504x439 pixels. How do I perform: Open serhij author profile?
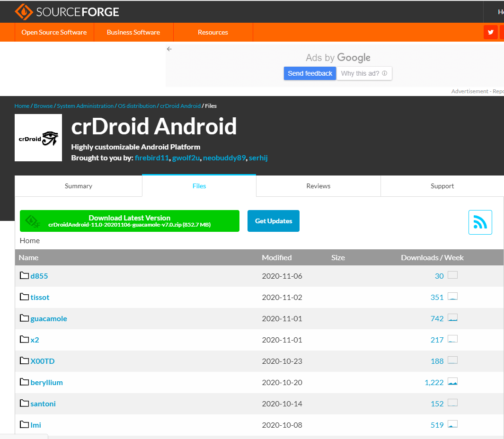point(258,158)
